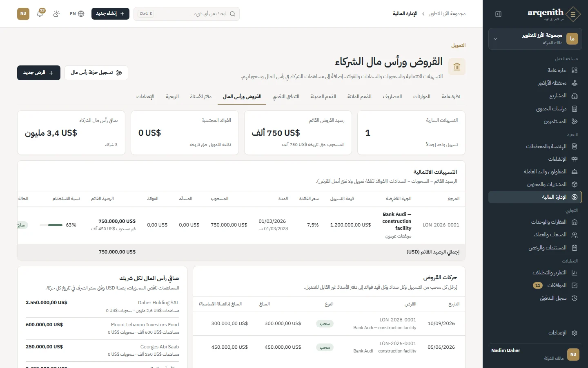Open الهندسة والمخططات in sidebar
This screenshot has height=368, width=588.
pyautogui.click(x=535, y=146)
